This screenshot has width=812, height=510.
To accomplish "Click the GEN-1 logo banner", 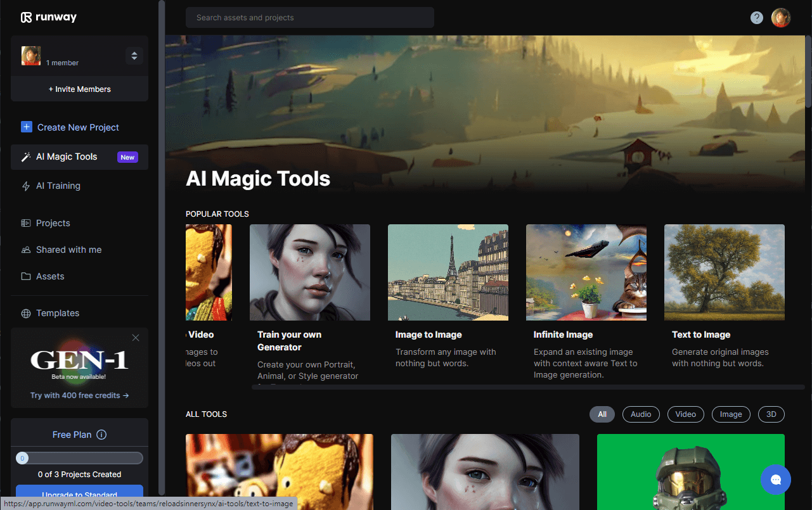I will (x=79, y=360).
